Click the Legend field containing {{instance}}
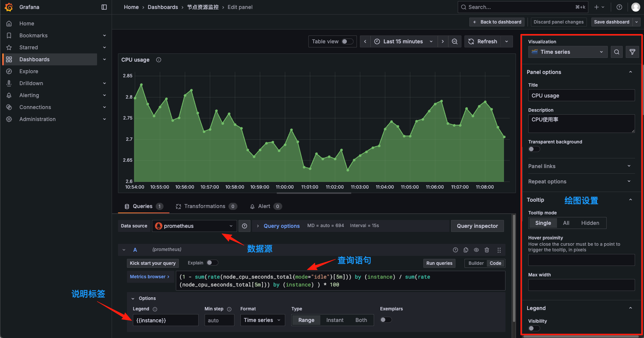 (x=165, y=320)
